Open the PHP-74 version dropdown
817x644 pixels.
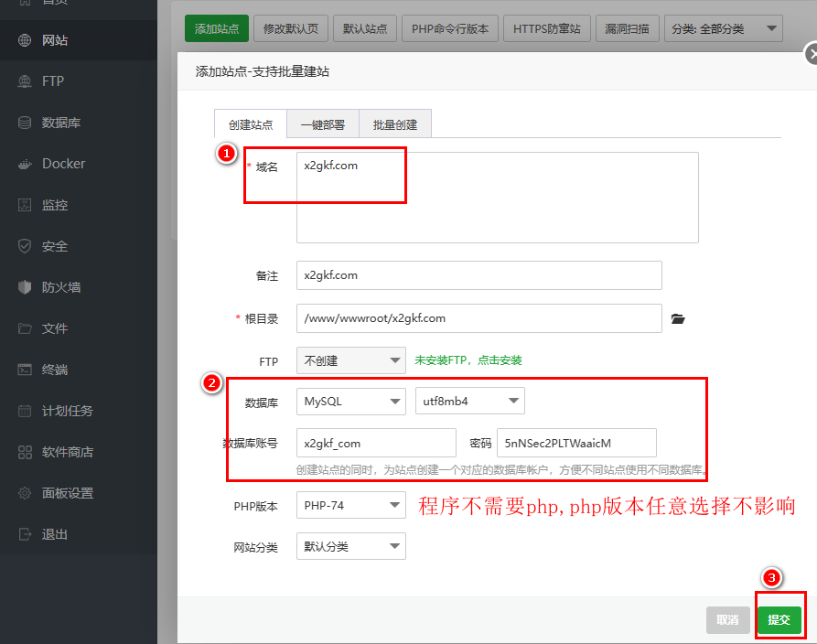(350, 504)
